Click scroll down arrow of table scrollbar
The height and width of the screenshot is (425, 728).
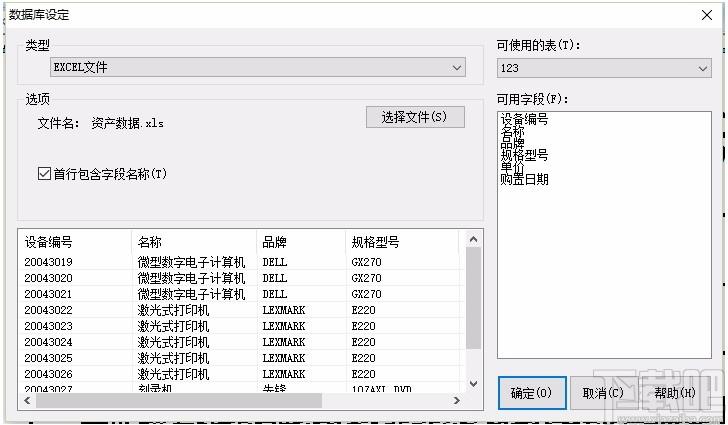[474, 384]
